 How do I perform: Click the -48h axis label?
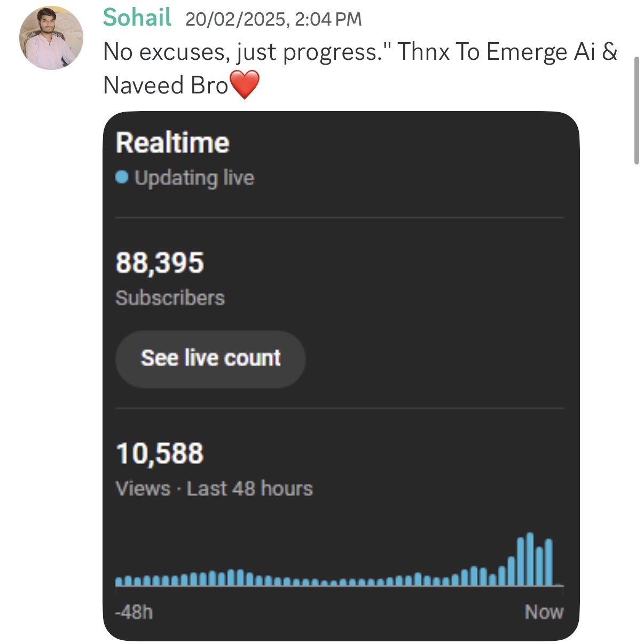tap(134, 612)
